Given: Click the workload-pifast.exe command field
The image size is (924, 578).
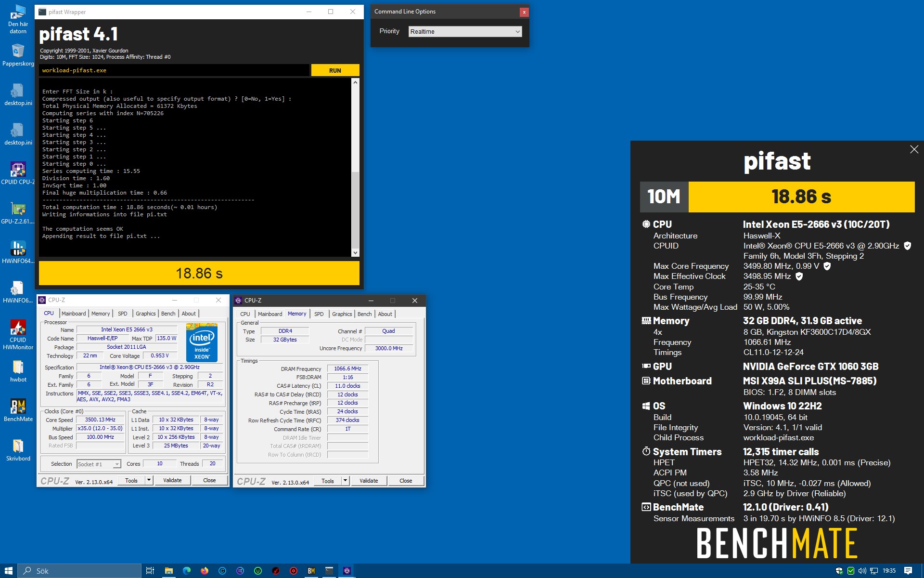Looking at the screenshot, I should (174, 70).
